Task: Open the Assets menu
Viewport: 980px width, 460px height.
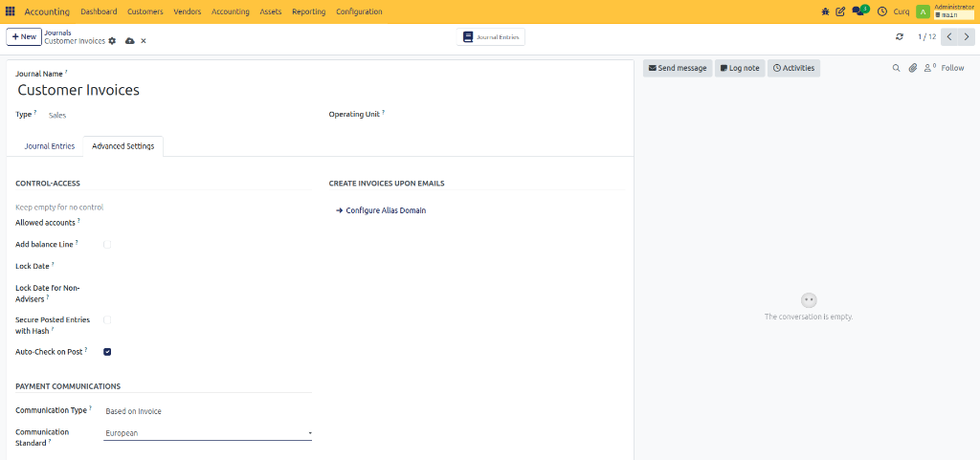Action: (271, 11)
